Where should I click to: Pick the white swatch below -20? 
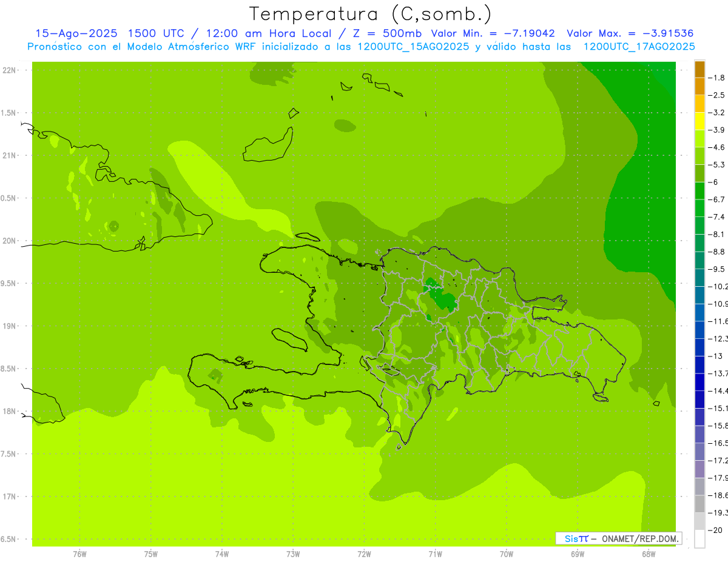699,539
